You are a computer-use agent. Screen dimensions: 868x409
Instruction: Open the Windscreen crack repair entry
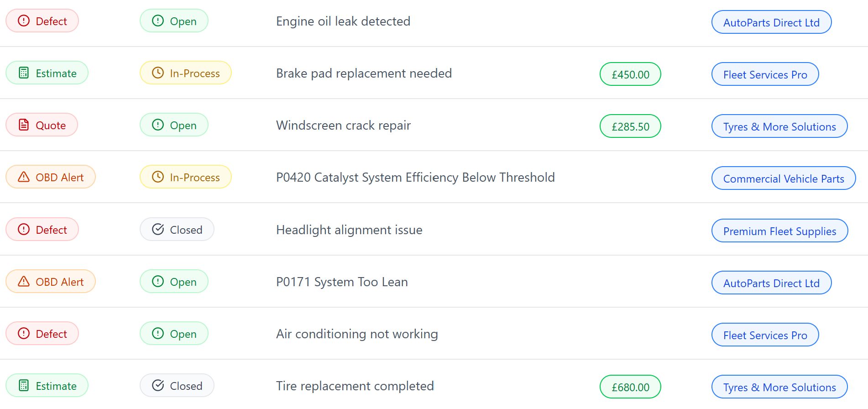pyautogui.click(x=343, y=126)
